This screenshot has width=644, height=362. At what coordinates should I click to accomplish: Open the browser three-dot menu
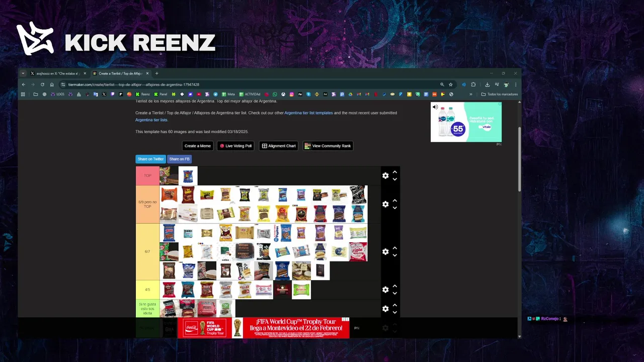coord(516,84)
